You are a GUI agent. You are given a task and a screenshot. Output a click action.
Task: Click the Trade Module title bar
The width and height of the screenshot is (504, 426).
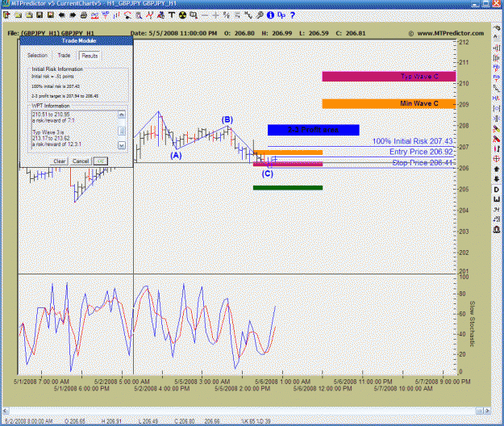(77, 40)
